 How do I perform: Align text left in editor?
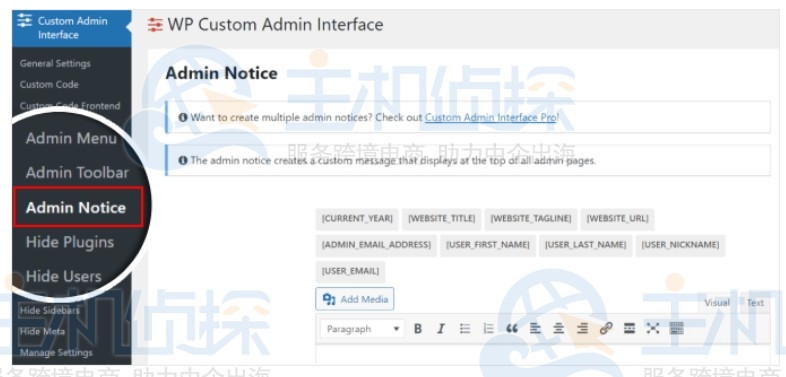pyautogui.click(x=535, y=329)
